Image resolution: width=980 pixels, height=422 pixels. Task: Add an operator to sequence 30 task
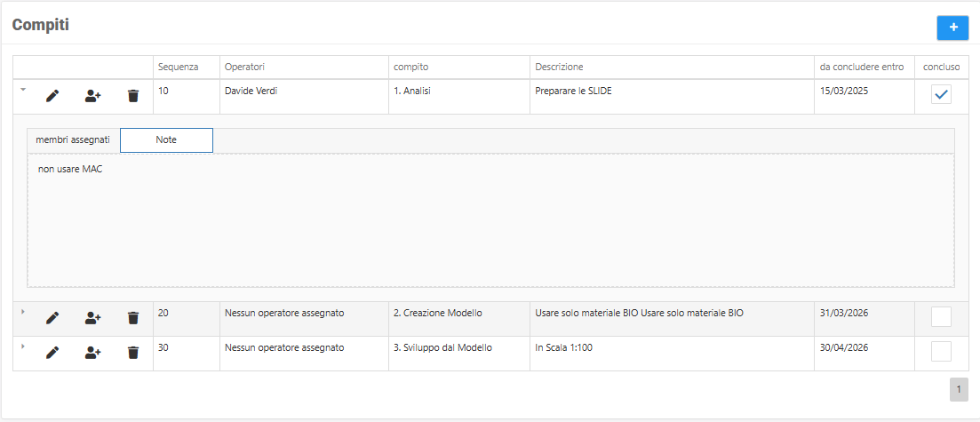pyautogui.click(x=92, y=353)
